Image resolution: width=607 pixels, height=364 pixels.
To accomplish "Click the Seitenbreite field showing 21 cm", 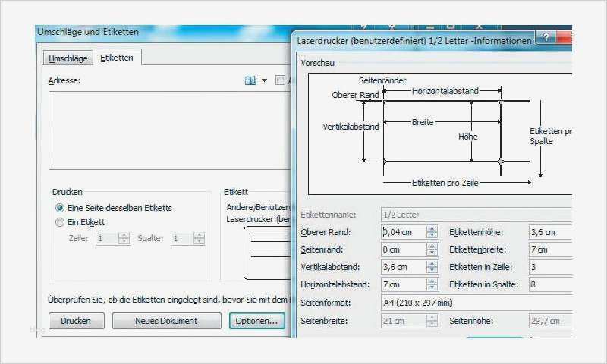I will (x=404, y=321).
